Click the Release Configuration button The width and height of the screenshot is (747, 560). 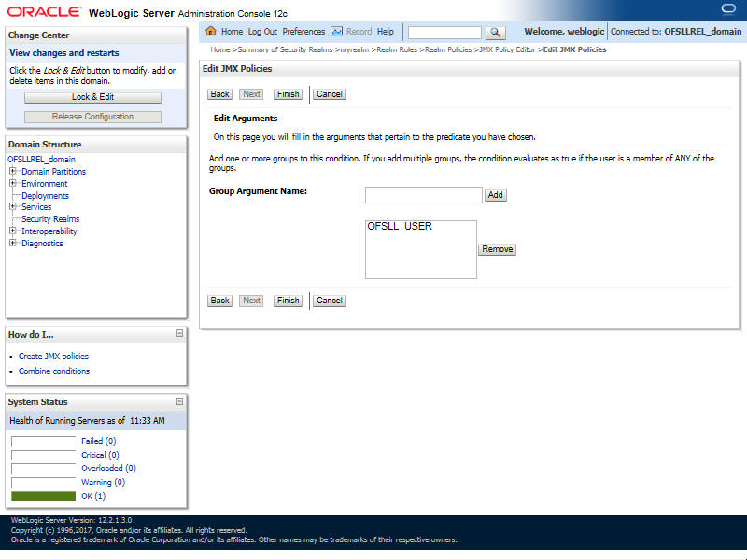pos(92,117)
